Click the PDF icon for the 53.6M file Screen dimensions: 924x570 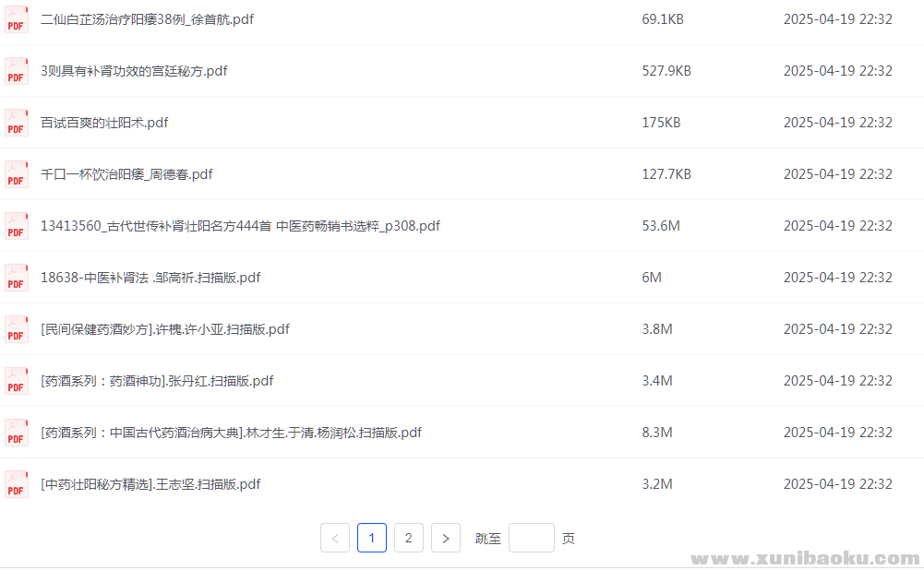pyautogui.click(x=17, y=225)
